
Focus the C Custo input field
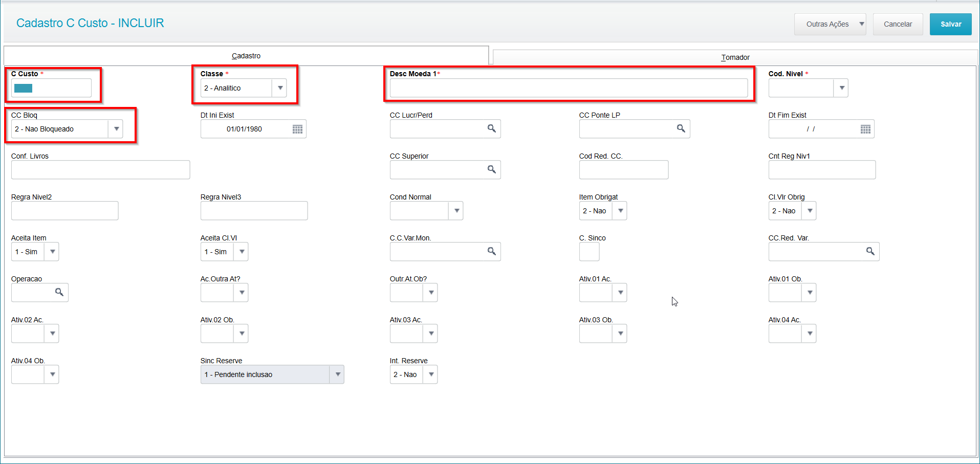(51, 88)
